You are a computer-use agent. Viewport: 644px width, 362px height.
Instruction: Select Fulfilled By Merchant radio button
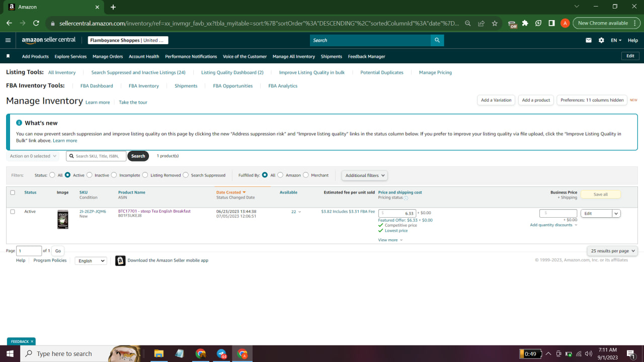306,175
